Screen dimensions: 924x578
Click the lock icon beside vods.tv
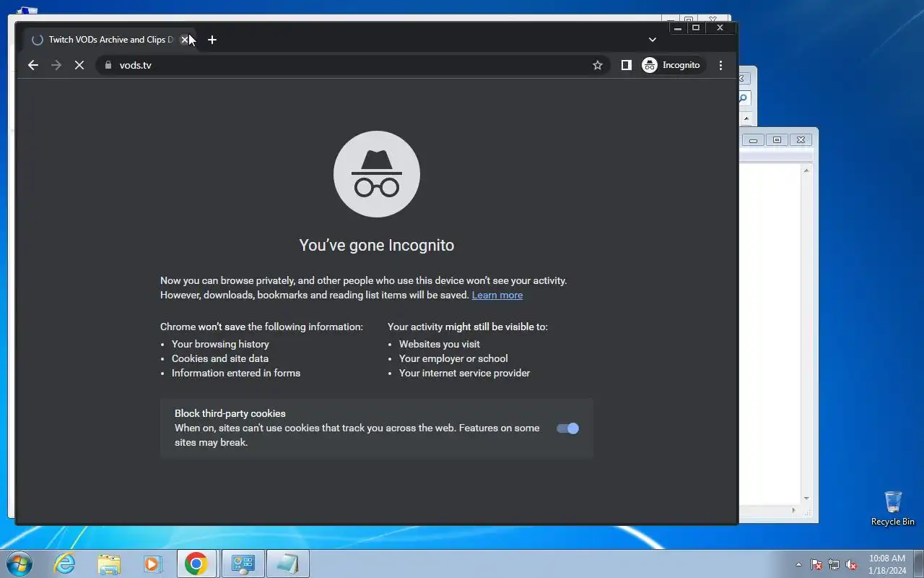tap(108, 65)
